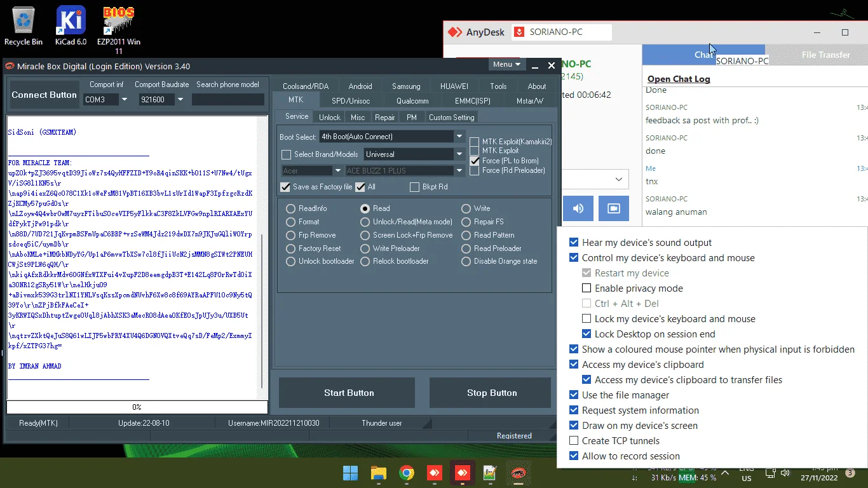Expand the Boot Select dropdown
Viewport: 868px width, 488px height.
pyautogui.click(x=459, y=136)
